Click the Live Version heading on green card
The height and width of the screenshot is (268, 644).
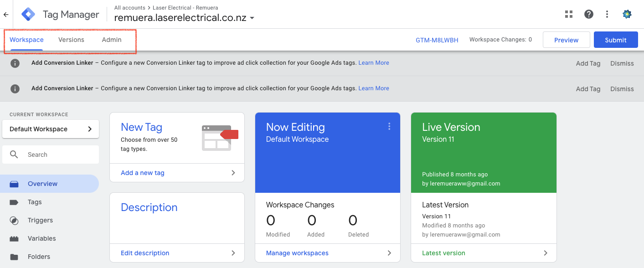(x=451, y=128)
